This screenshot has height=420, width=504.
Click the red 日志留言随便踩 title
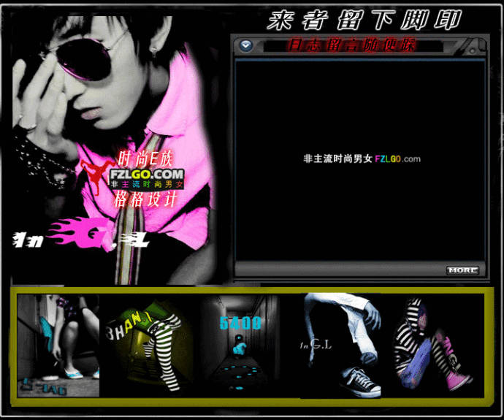pos(351,45)
